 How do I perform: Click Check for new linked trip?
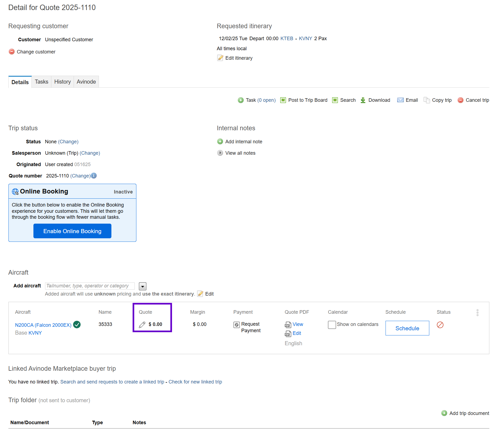tap(195, 382)
